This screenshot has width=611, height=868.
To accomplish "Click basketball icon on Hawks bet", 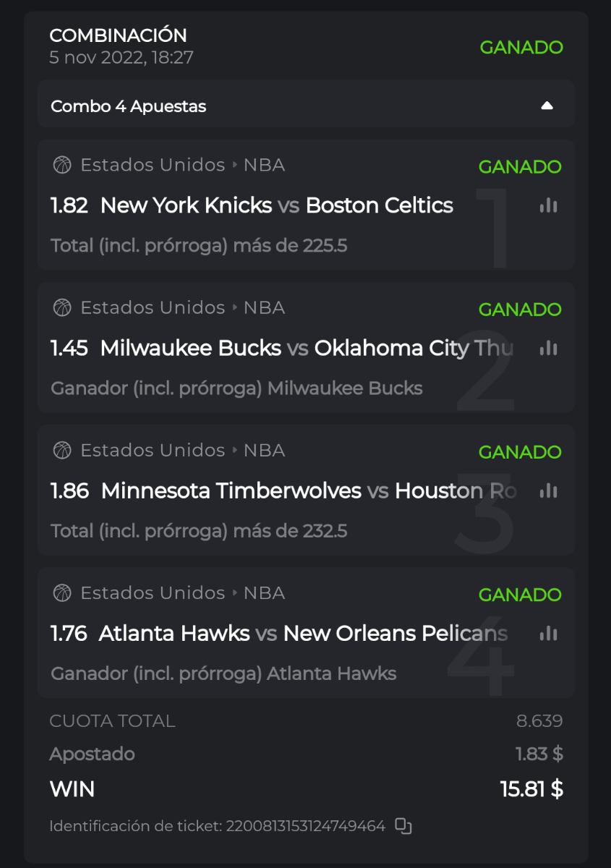I will point(62,593).
